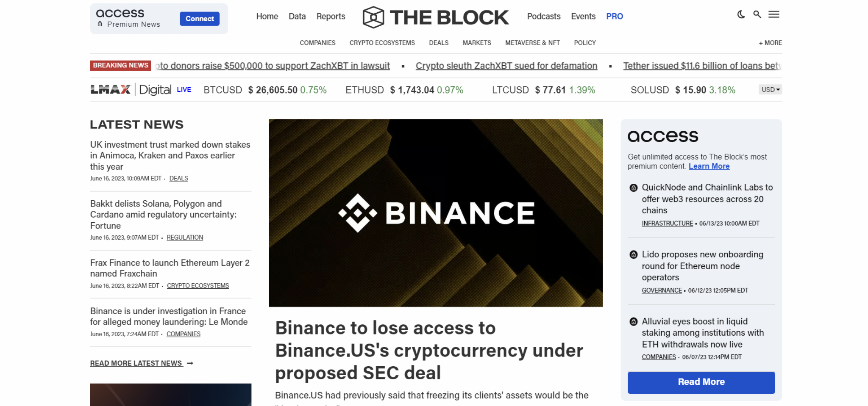This screenshot has width=868, height=406.
Task: Click the access logo in the sidebar
Action: 662,135
